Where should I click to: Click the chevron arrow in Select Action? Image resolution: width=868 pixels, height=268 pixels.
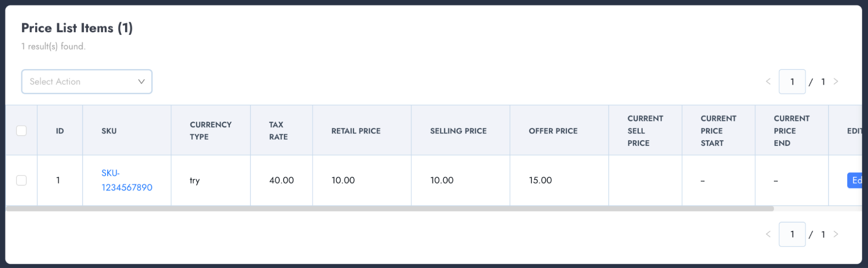[141, 82]
